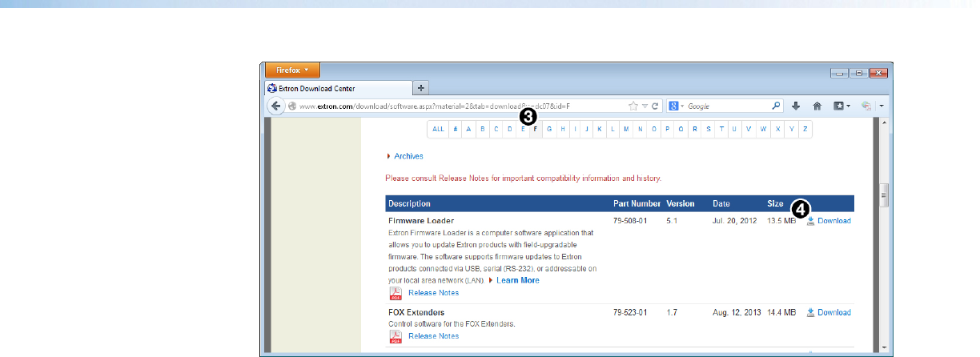Viewport: 980px width, 357px height.
Task: Go to the Home page icon
Action: tap(817, 105)
